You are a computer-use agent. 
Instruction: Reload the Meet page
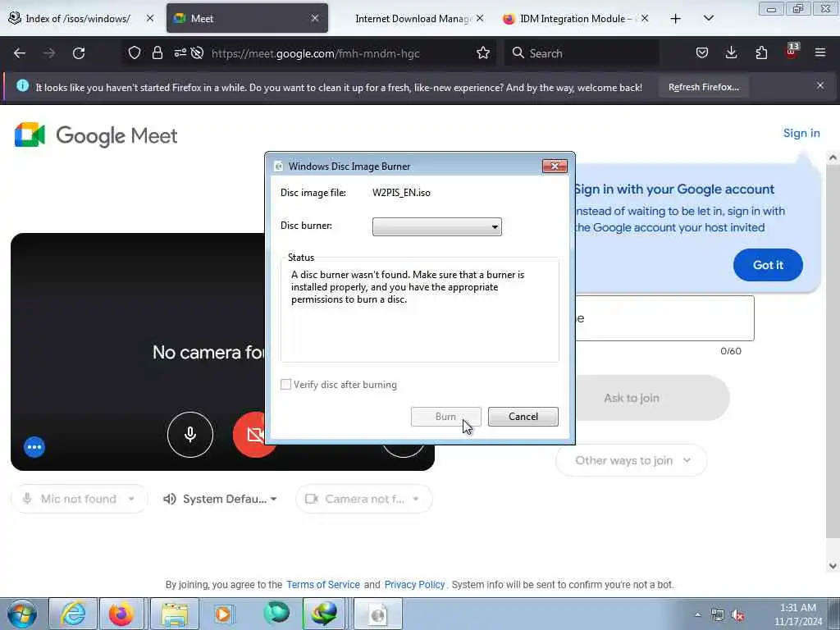pos(79,53)
